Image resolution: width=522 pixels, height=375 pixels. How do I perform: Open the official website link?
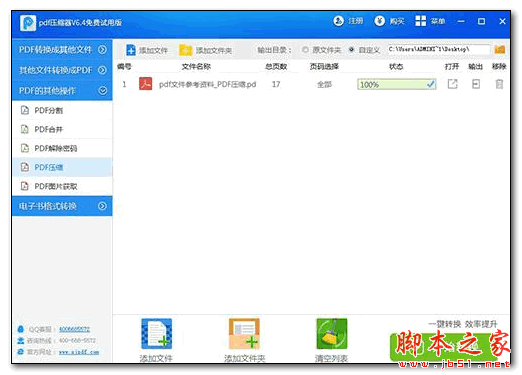(79, 352)
